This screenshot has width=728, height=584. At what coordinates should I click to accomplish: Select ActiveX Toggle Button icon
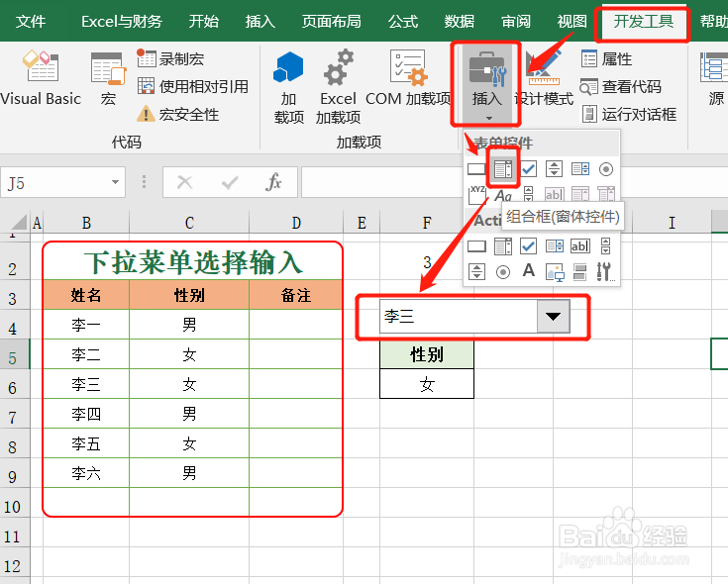click(579, 272)
